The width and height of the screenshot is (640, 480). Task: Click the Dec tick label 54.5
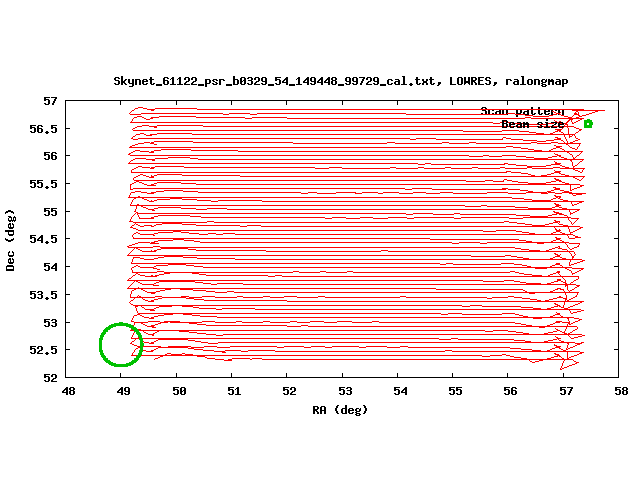[x=43, y=239]
